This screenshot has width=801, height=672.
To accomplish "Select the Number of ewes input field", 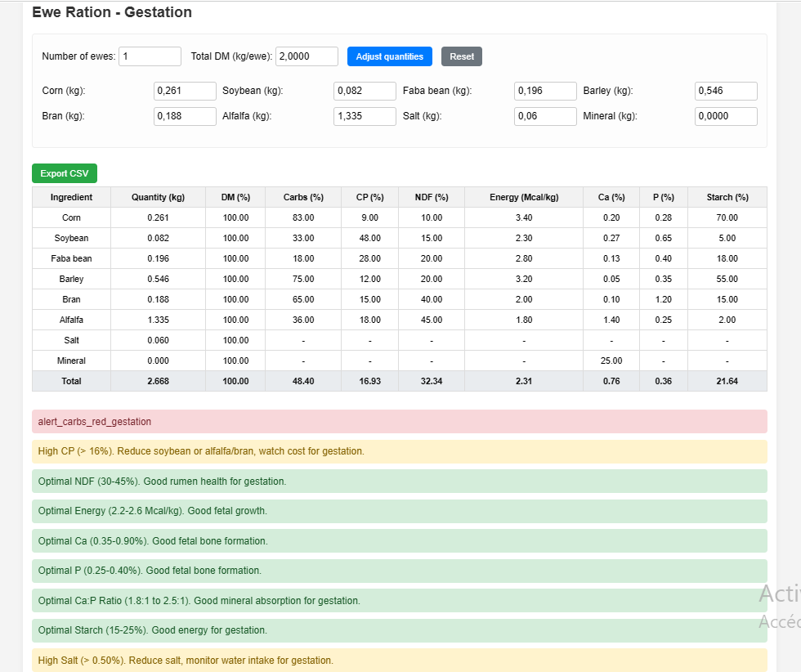I will click(x=150, y=56).
